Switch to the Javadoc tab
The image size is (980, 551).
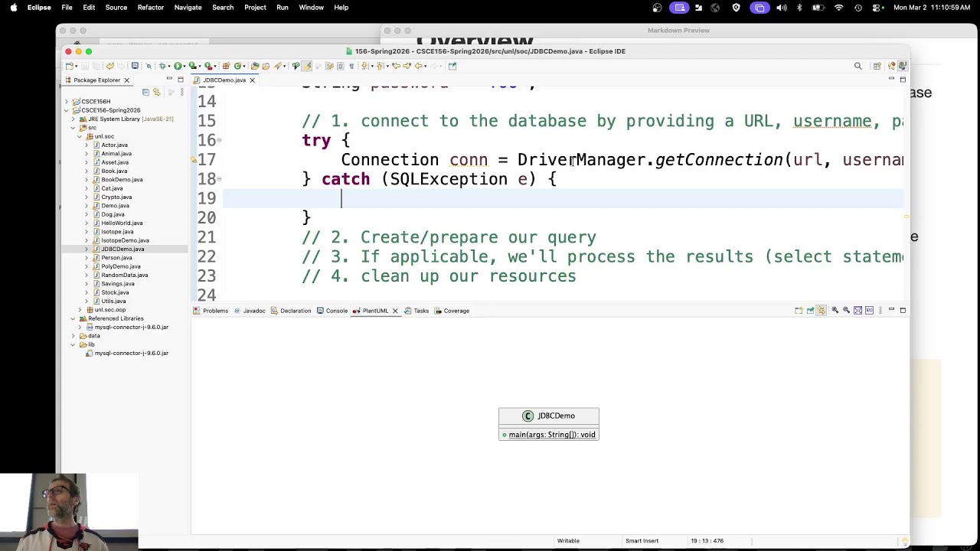(250, 311)
